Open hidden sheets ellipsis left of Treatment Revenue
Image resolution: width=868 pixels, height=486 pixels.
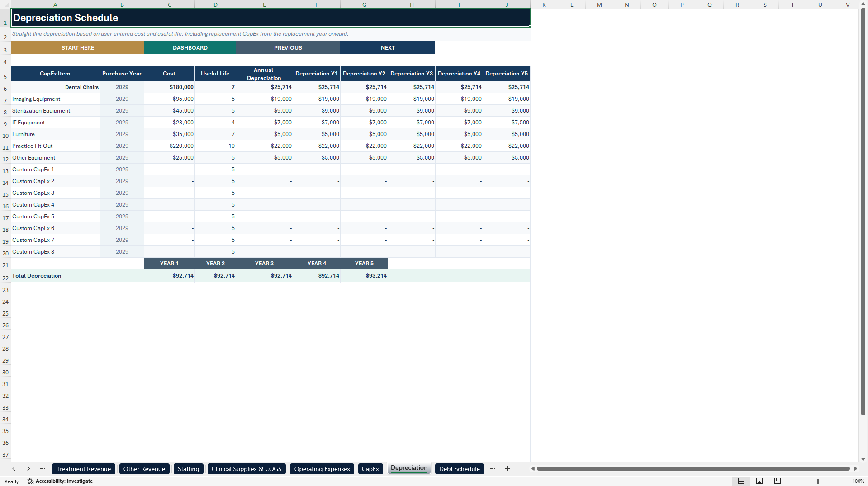[x=43, y=469]
